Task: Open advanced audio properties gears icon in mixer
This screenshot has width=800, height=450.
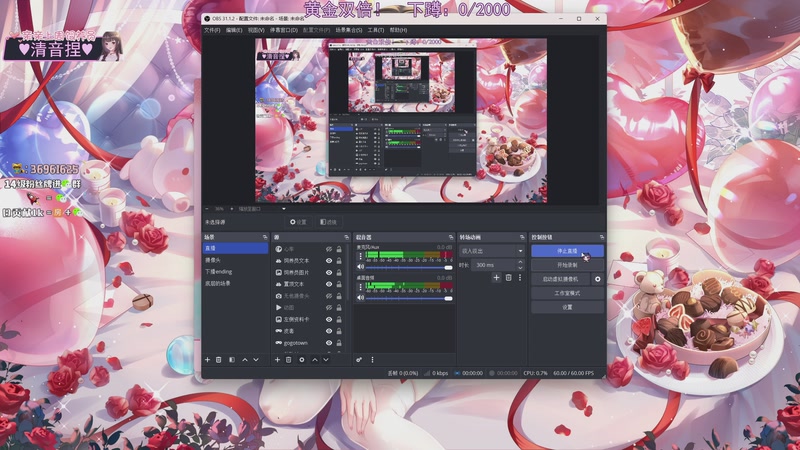Action: 359,360
